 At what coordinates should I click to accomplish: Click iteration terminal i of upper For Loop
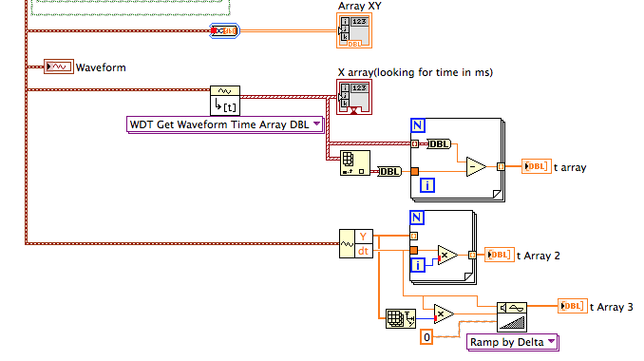[427, 185]
